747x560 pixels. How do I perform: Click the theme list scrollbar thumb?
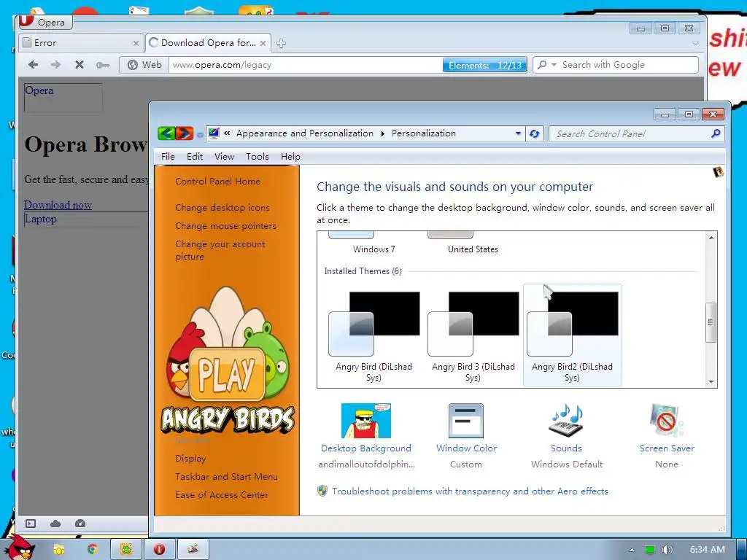[711, 322]
